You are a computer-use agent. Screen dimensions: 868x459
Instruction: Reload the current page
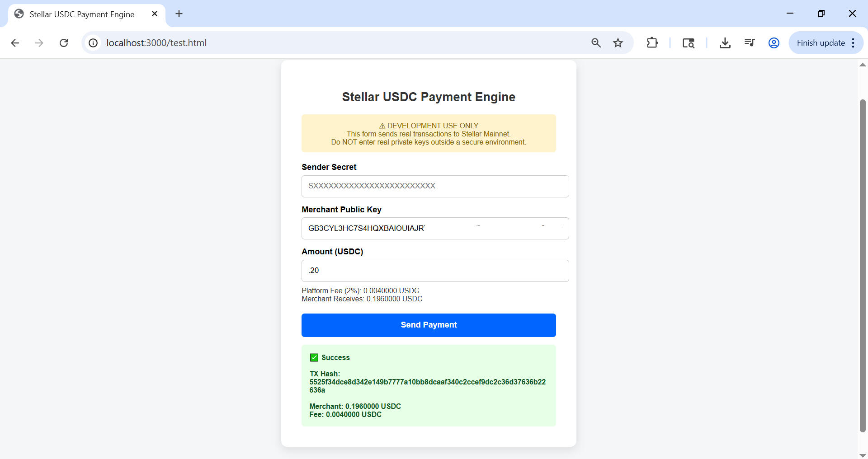click(64, 43)
